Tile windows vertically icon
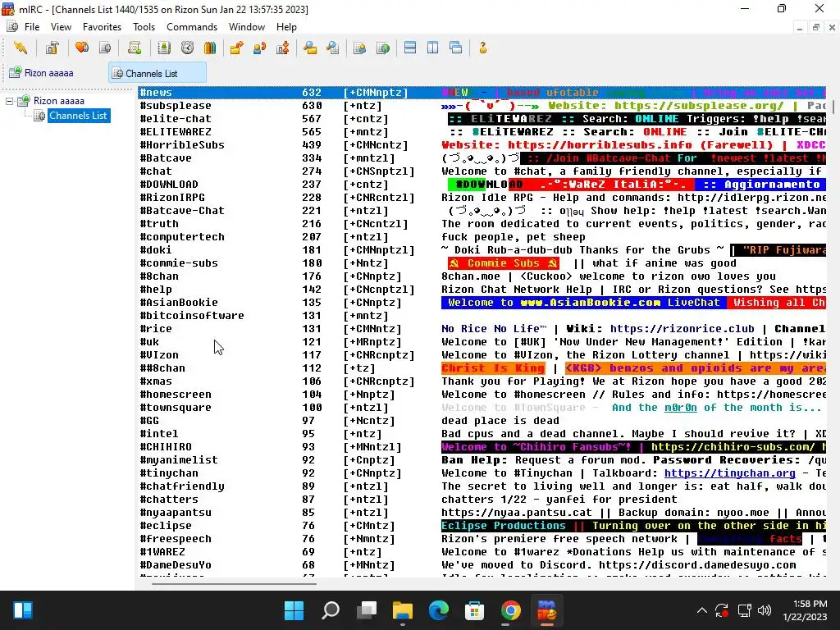Image resolution: width=840 pixels, height=630 pixels. click(433, 48)
